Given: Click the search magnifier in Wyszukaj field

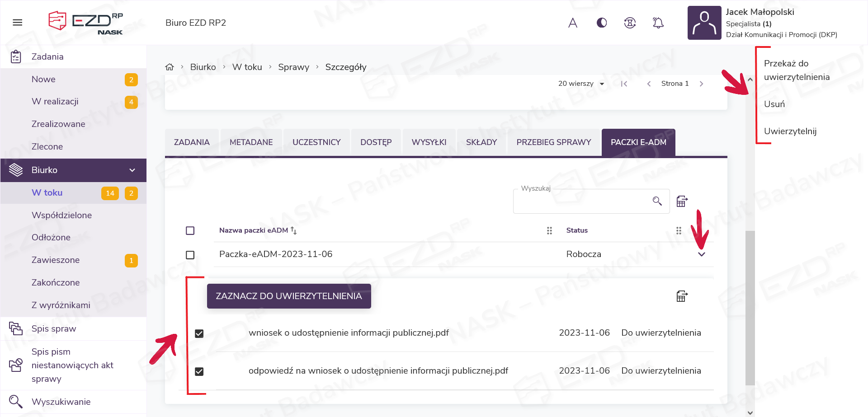Looking at the screenshot, I should (x=657, y=201).
